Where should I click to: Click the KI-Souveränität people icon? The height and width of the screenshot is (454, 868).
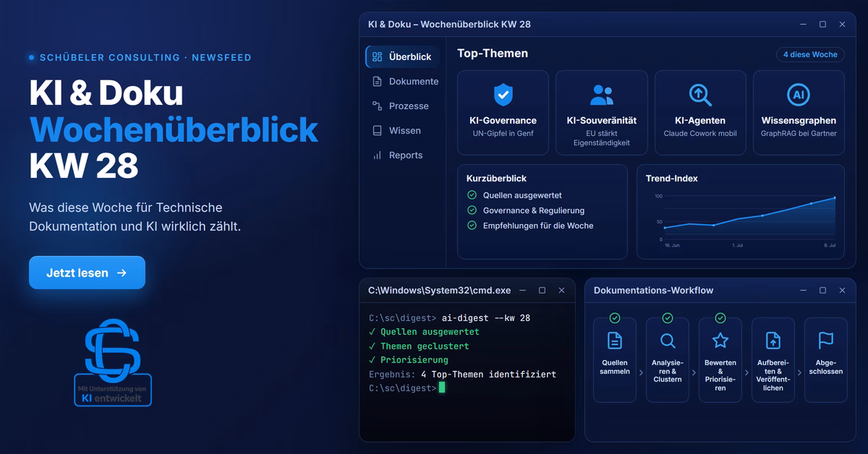(x=601, y=95)
